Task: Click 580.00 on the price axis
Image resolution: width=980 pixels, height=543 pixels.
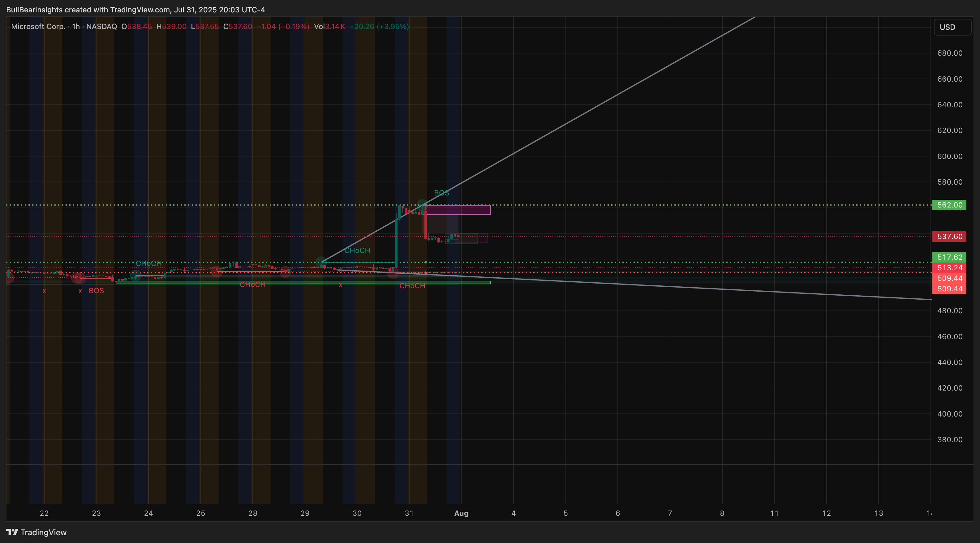Action: click(x=950, y=182)
